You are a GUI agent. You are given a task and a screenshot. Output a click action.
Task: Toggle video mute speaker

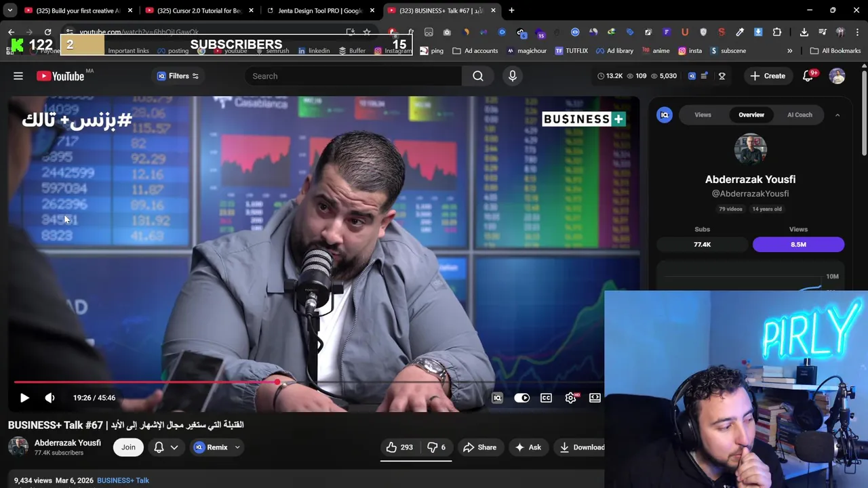click(x=50, y=398)
